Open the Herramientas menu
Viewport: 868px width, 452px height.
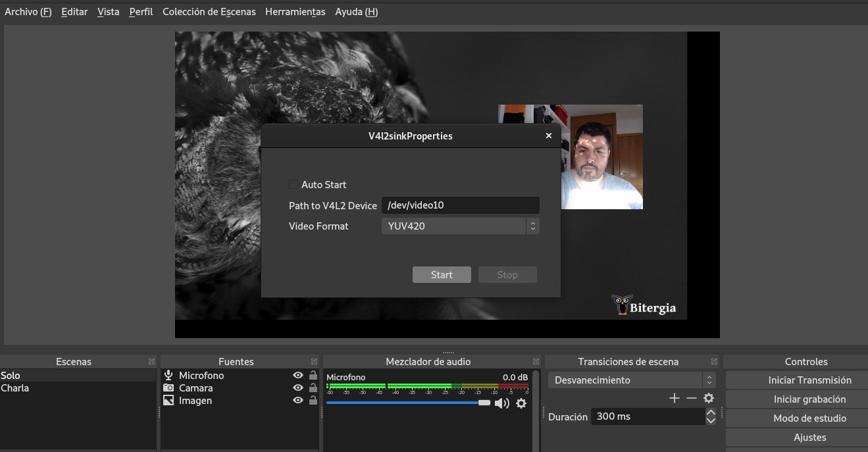coord(295,12)
